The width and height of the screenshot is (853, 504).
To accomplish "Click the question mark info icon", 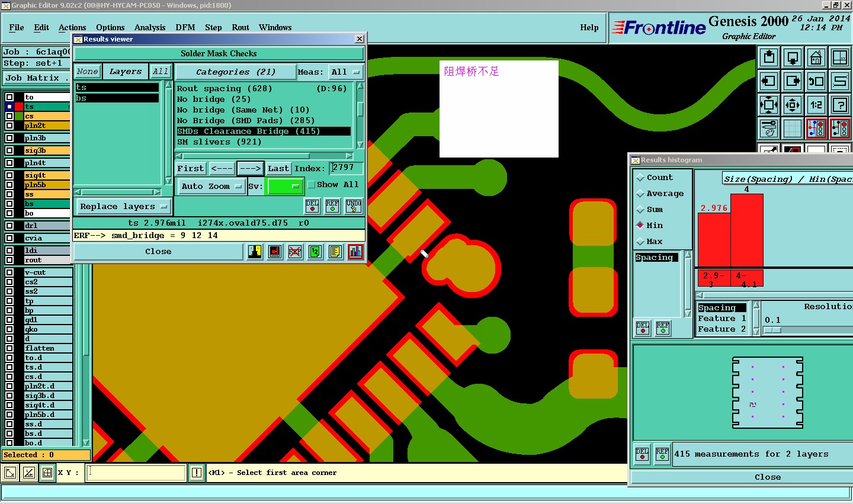I will (x=840, y=105).
